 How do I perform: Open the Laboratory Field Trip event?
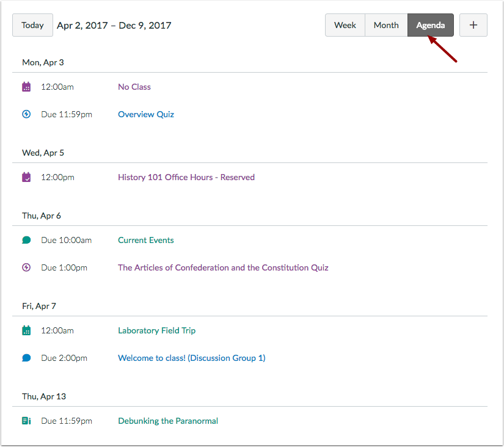[x=156, y=331]
